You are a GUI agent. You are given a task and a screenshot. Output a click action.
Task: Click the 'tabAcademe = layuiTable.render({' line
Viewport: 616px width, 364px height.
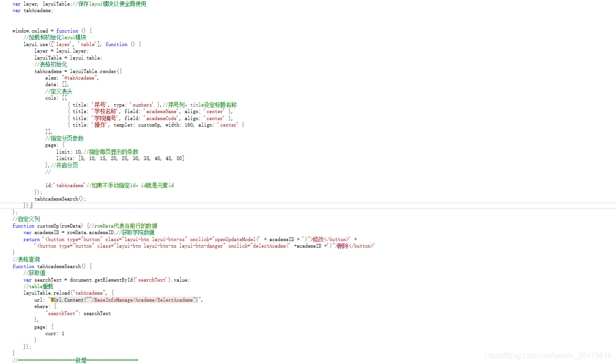(x=78, y=71)
